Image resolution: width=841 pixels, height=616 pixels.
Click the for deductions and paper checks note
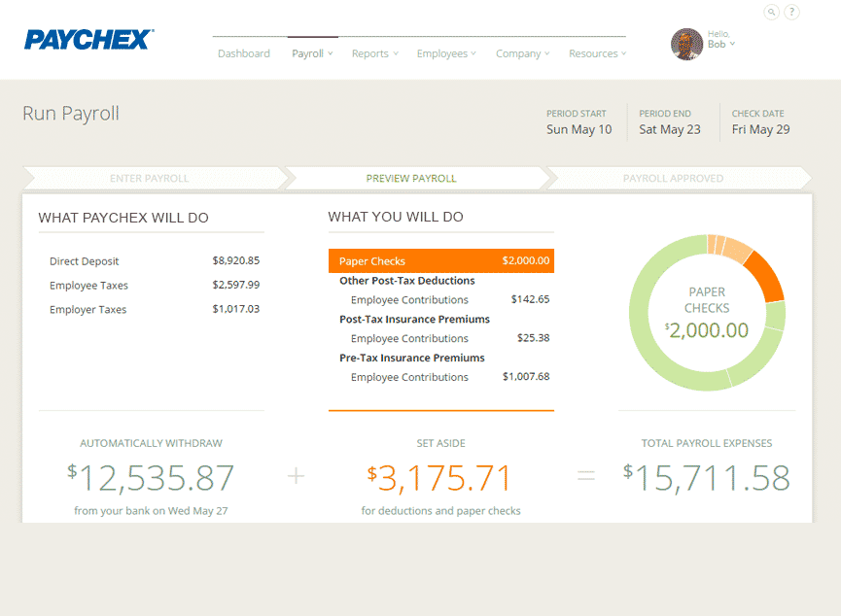tap(440, 511)
